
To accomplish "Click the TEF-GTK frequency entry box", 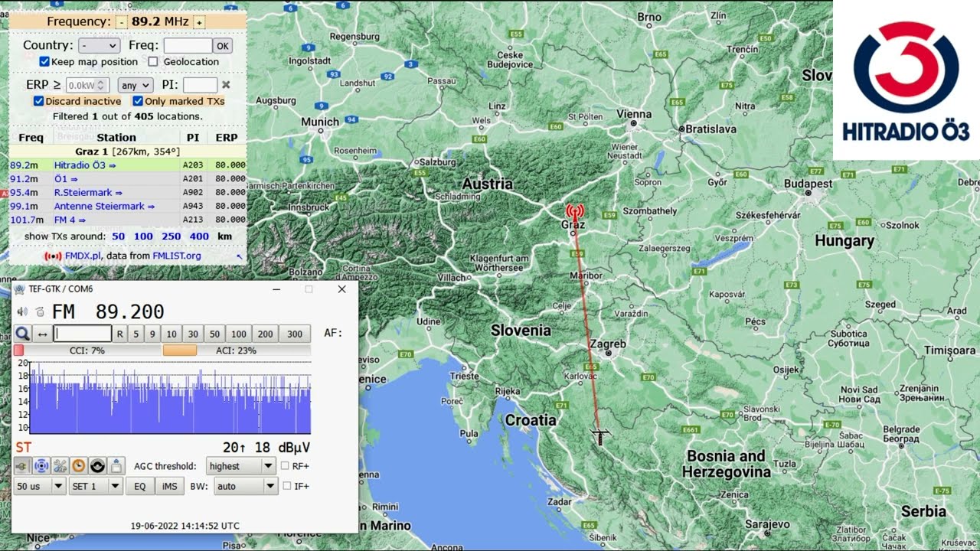I will 83,334.
